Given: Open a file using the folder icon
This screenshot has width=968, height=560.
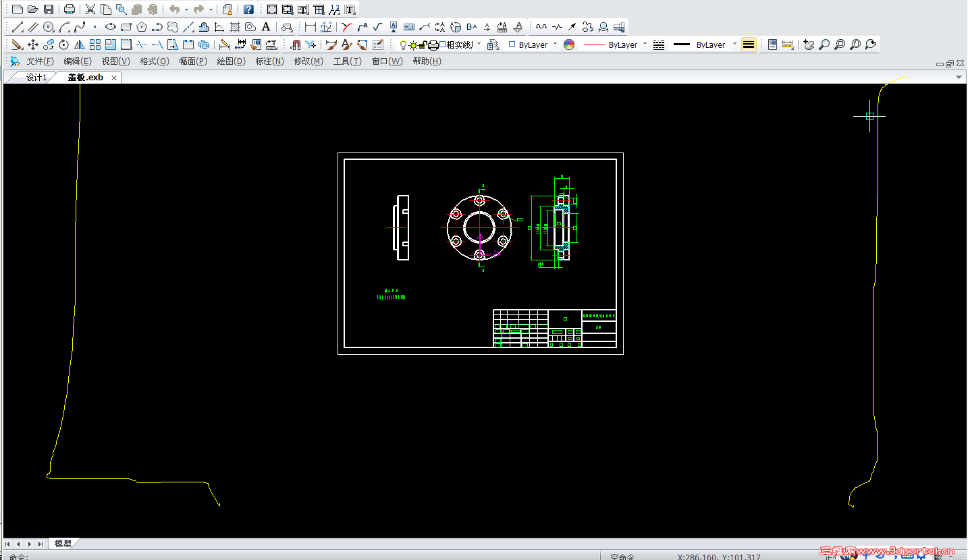Looking at the screenshot, I should click(x=32, y=9).
